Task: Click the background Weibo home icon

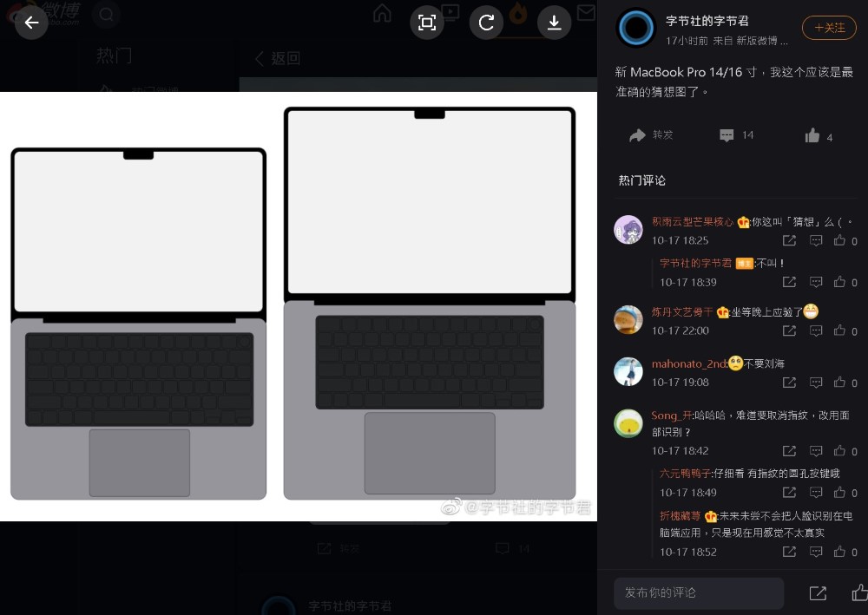Action: click(x=382, y=13)
